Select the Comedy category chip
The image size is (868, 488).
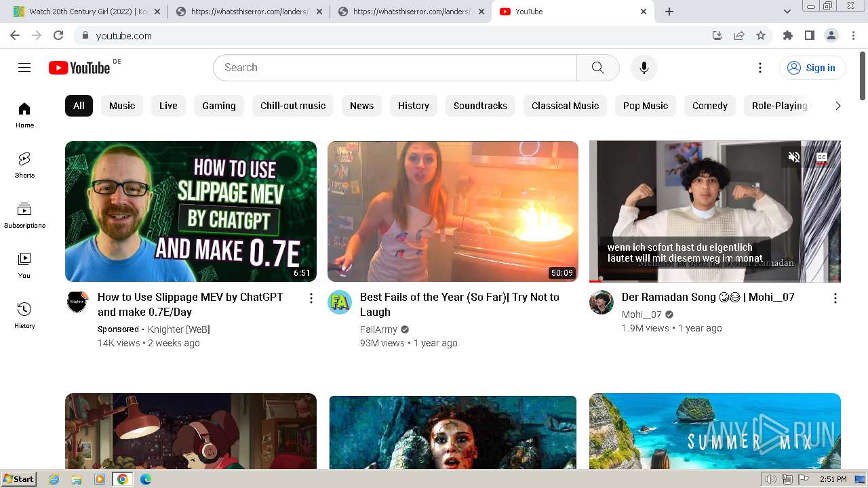(709, 106)
